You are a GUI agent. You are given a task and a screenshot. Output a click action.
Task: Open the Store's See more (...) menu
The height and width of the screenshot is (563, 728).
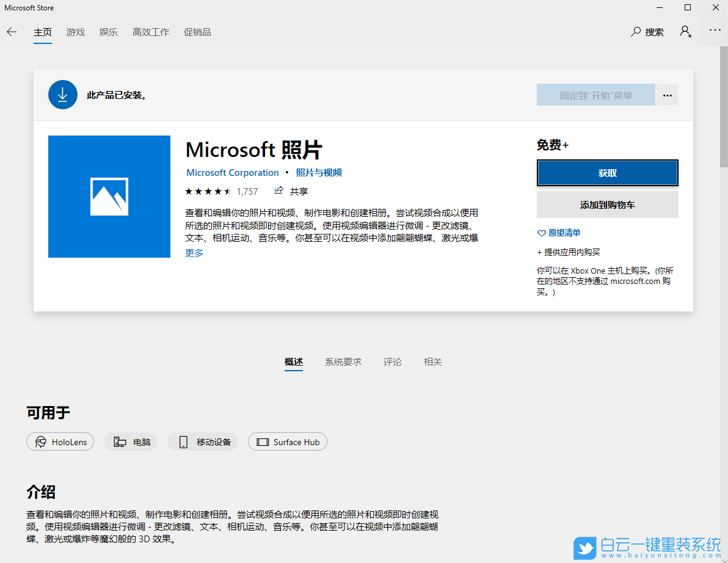[x=715, y=30]
